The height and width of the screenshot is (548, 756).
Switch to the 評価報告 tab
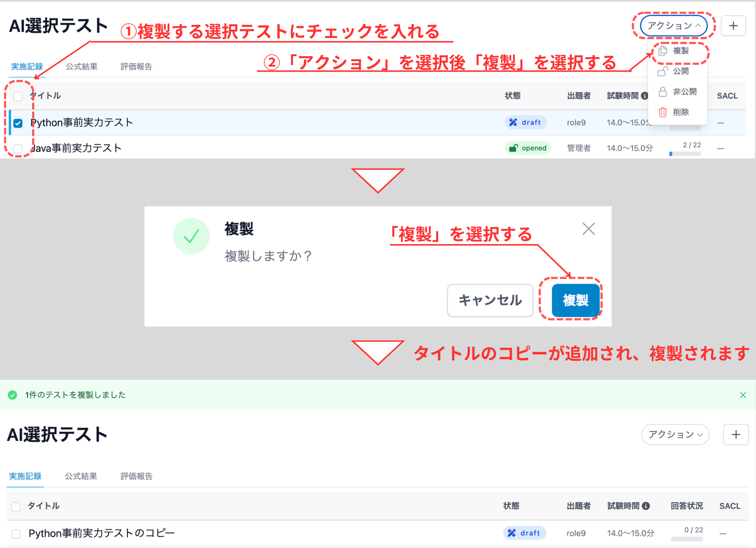click(135, 66)
